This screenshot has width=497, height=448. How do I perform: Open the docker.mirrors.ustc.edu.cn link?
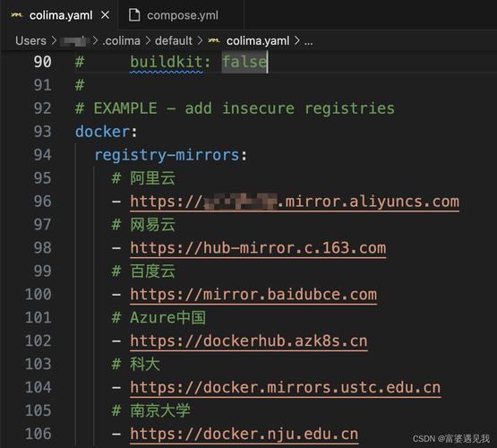[286, 387]
